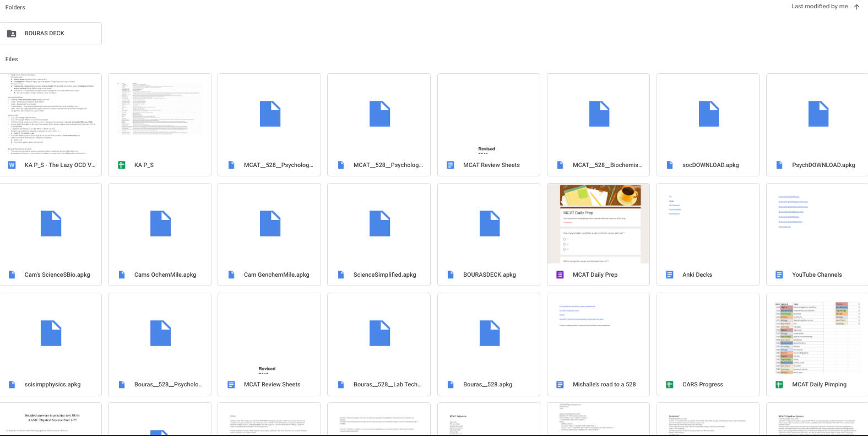This screenshot has height=436, width=868.
Task: Open the Mishalle's road to a 528 preview
Action: [599, 333]
